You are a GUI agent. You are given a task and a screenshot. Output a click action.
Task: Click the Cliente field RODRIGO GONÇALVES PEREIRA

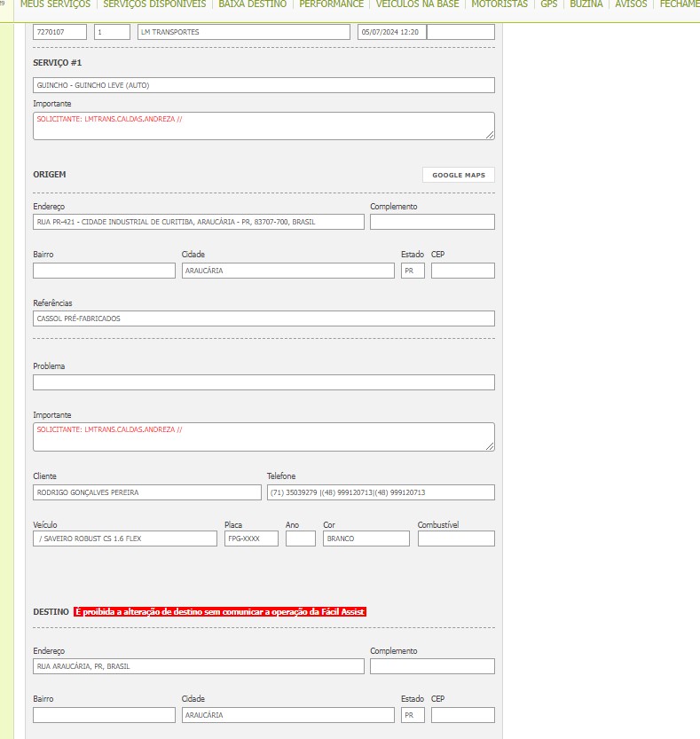147,492
